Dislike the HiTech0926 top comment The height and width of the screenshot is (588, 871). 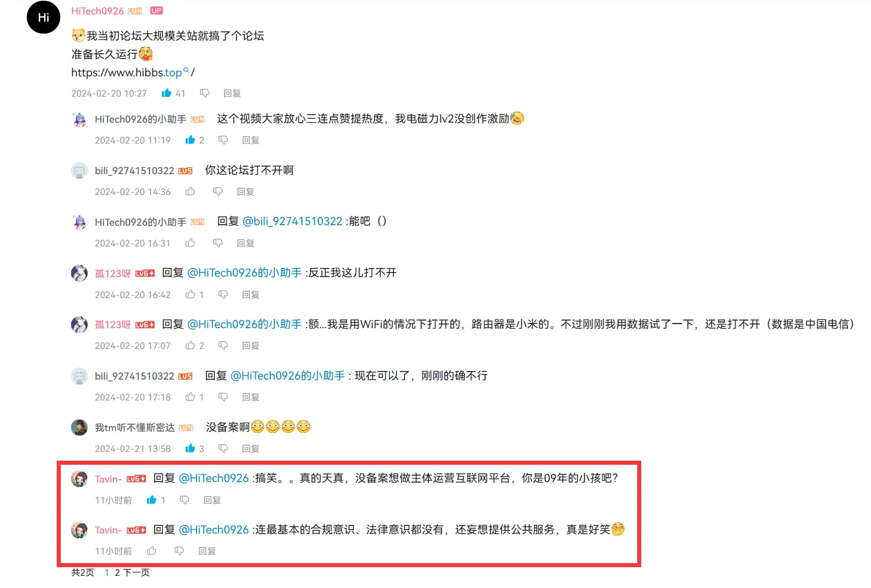(x=204, y=93)
